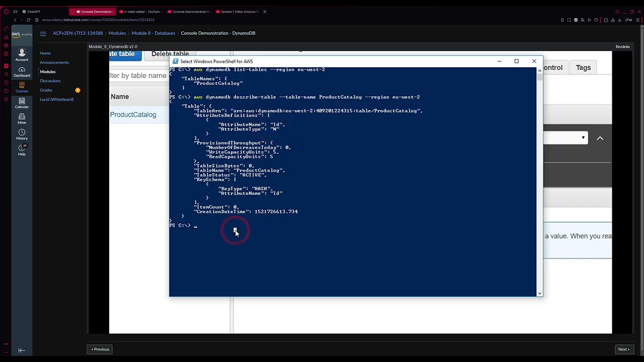Click the 'filter by table name' field

139,75
